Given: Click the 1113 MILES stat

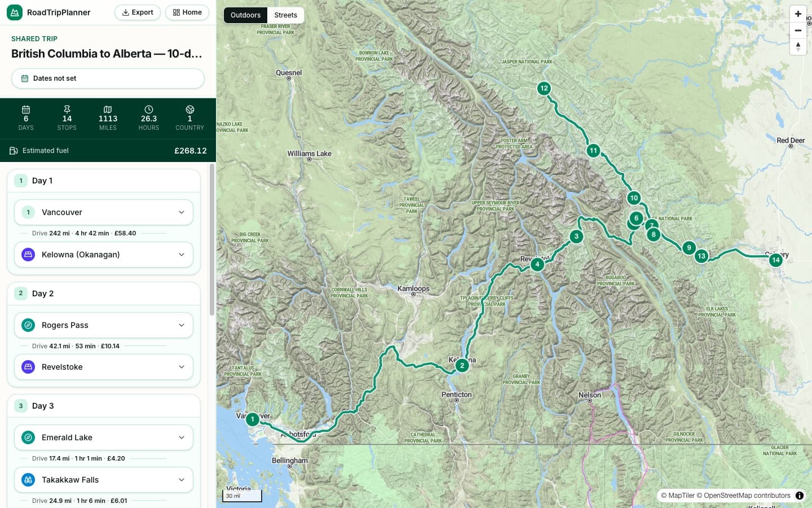Looking at the screenshot, I should pos(108,118).
